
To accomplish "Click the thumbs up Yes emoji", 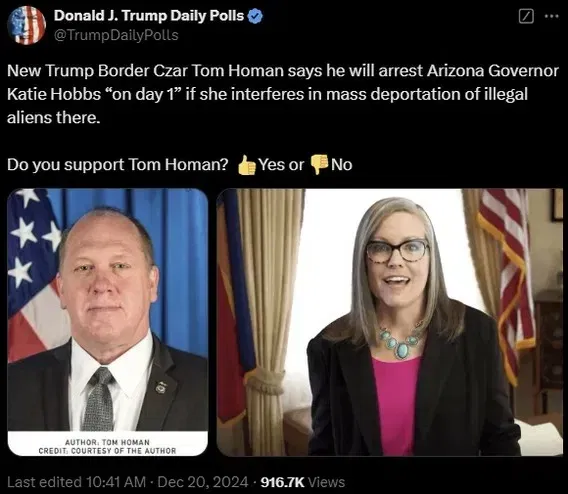I will tap(247, 165).
